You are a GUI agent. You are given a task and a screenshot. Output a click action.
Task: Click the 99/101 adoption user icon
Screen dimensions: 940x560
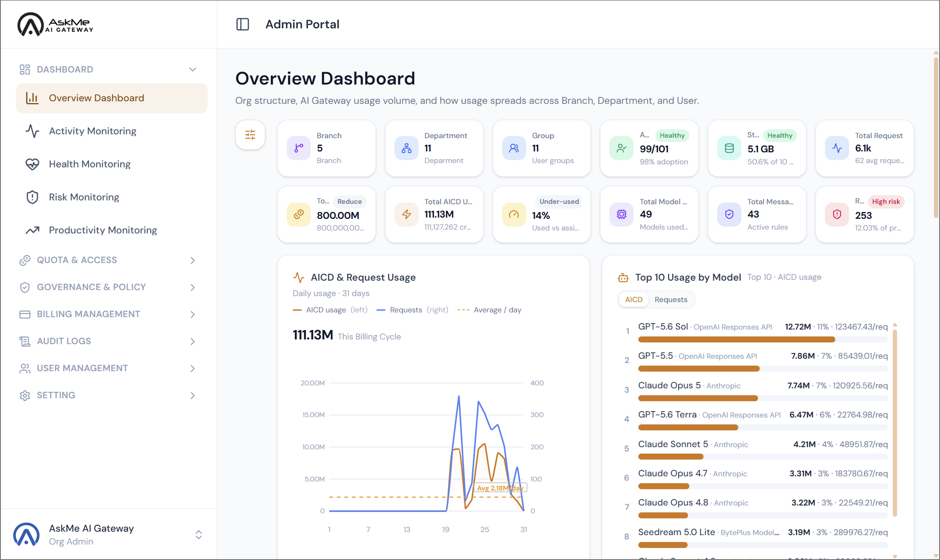[622, 148]
